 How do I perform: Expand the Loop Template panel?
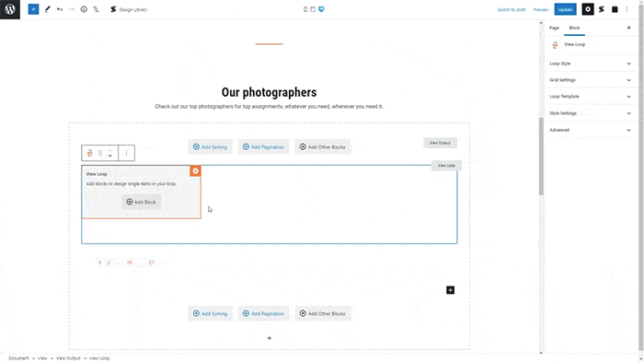coord(590,97)
